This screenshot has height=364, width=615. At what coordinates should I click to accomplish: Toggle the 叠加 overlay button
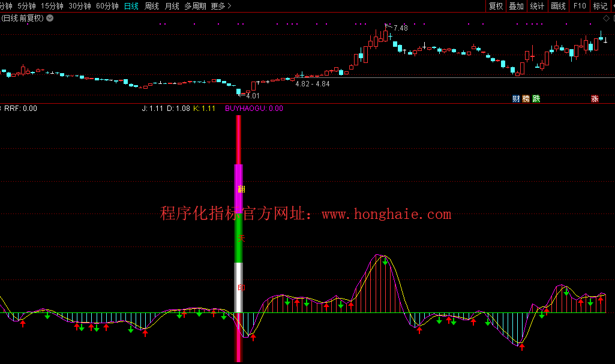pos(516,6)
